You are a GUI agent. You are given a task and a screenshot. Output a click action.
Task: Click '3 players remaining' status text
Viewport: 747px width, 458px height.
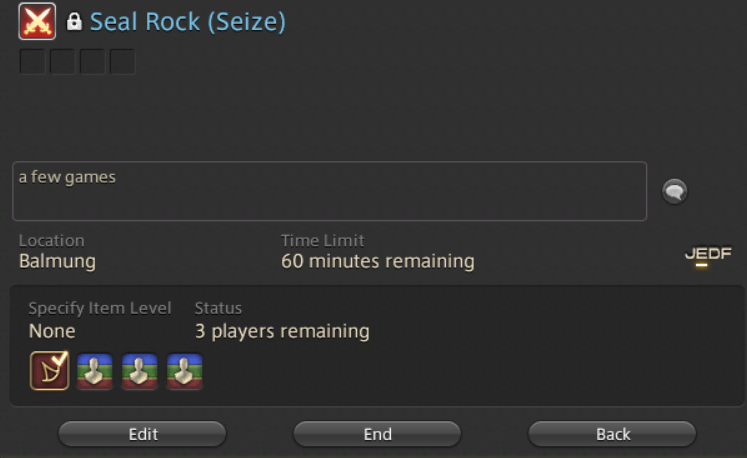click(x=282, y=331)
